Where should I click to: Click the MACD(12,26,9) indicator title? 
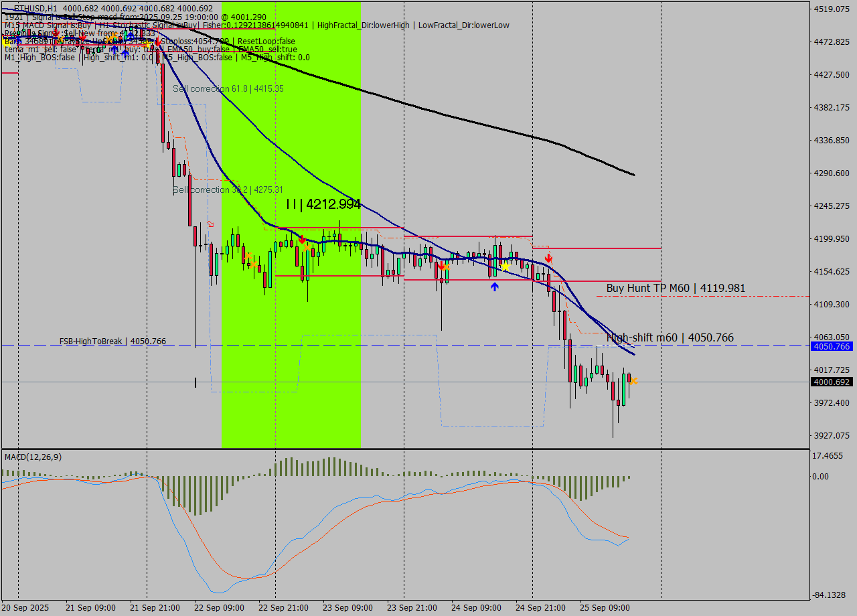pos(33,457)
